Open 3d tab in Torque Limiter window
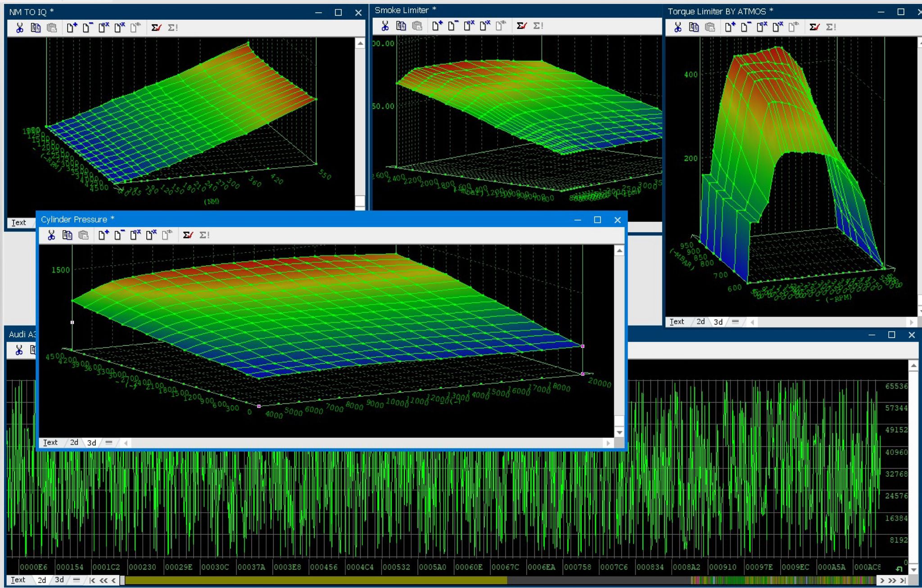The height and width of the screenshot is (588, 922). (718, 322)
